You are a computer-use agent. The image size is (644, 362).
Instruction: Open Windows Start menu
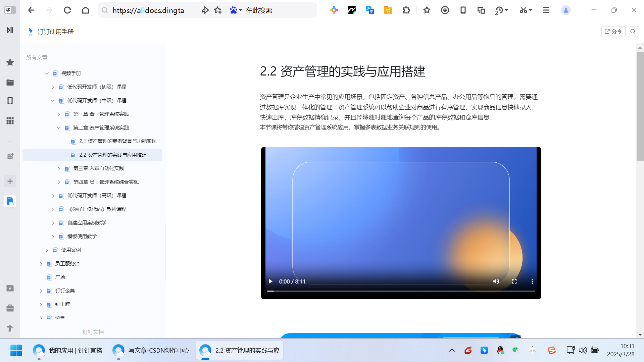[x=16, y=350]
